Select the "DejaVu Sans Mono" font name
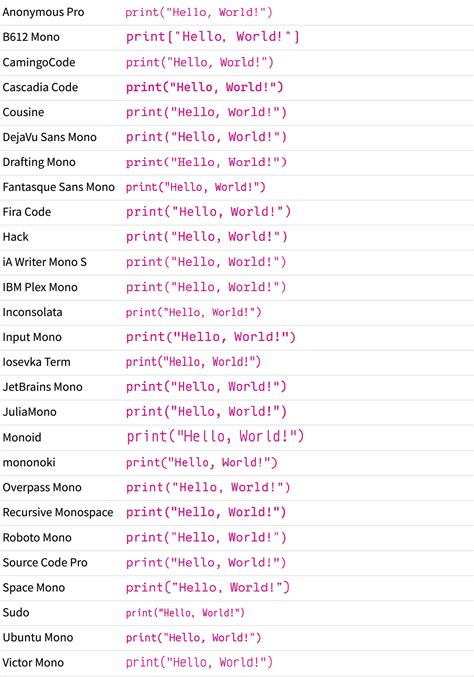This screenshot has height=677, width=474. click(50, 137)
